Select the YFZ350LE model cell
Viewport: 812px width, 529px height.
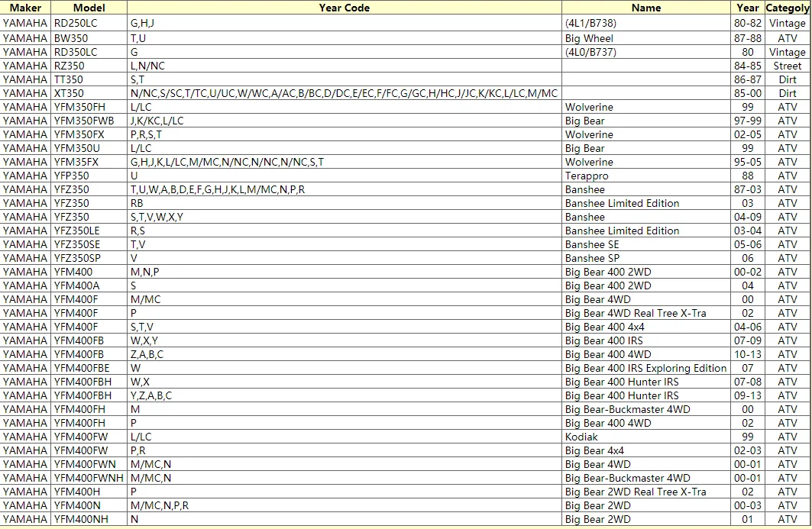89,231
